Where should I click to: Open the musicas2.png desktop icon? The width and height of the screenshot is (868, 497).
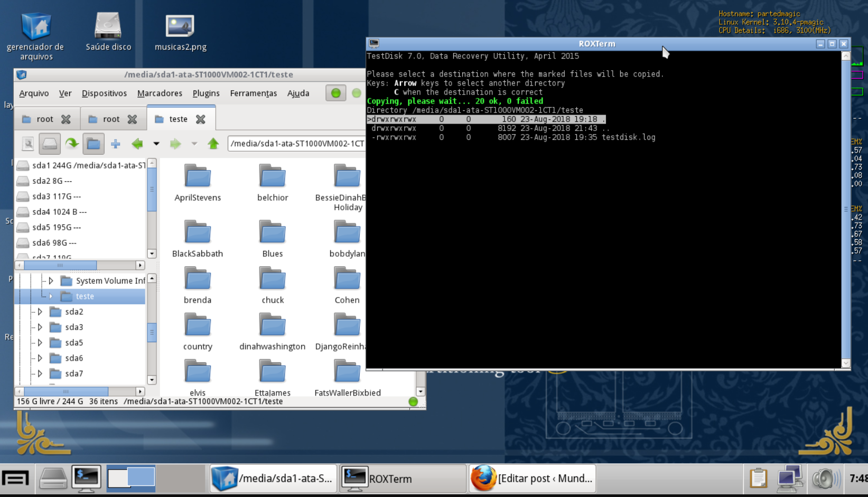coord(180,32)
